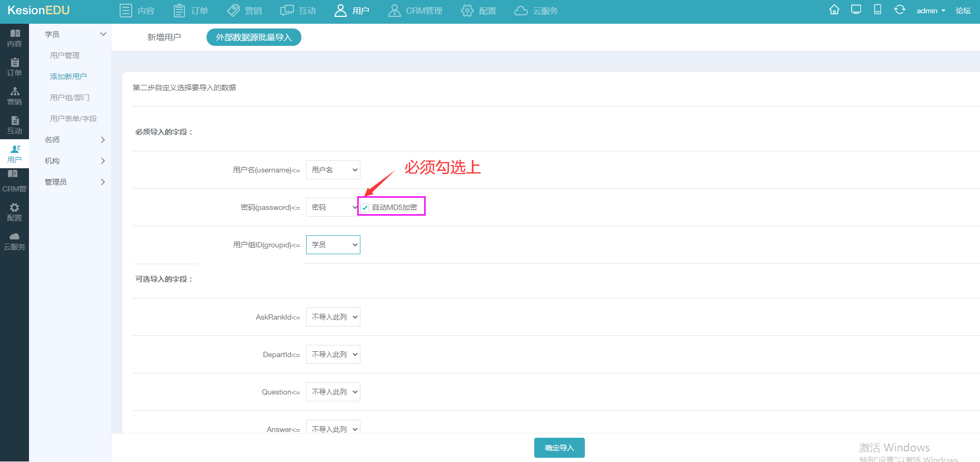Open the CRM管理 top menu
Screen dimensions: 980x462
point(416,11)
